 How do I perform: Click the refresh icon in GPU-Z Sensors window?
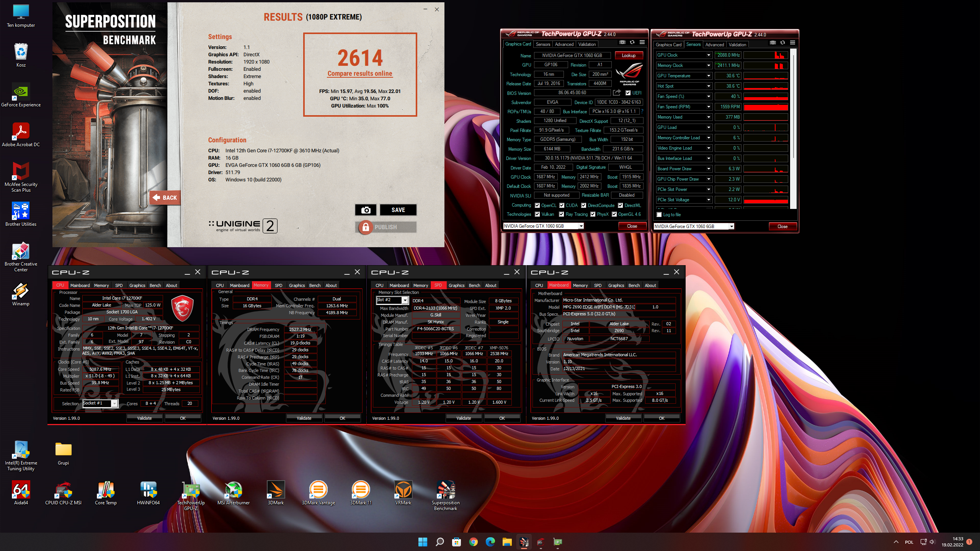(783, 43)
